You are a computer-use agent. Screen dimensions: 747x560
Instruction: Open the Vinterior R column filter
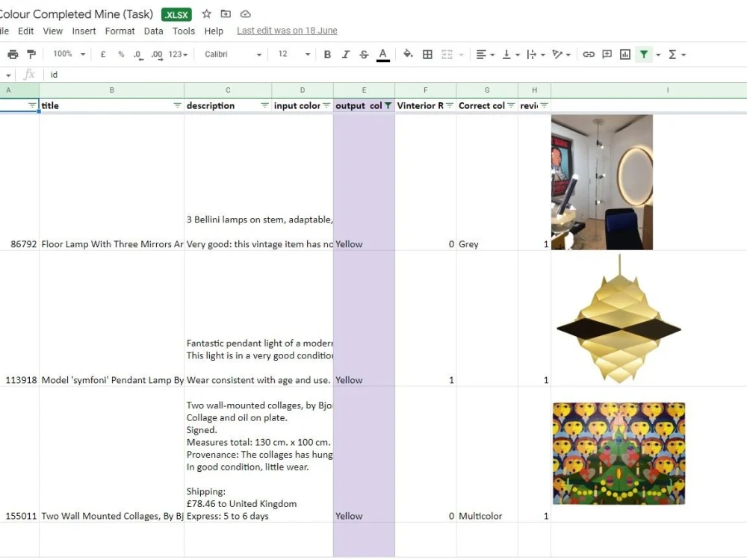pos(449,105)
